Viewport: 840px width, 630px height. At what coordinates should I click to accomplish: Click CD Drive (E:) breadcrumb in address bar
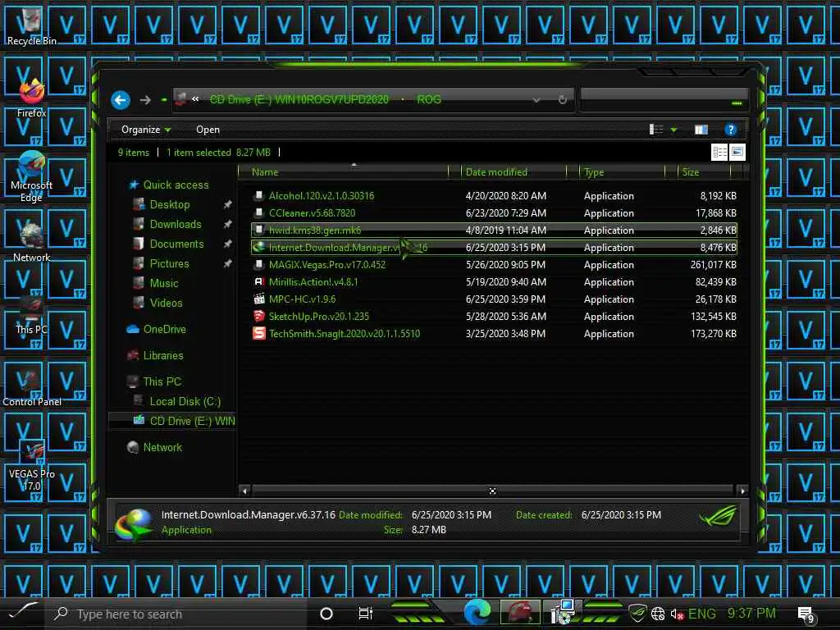[299, 99]
